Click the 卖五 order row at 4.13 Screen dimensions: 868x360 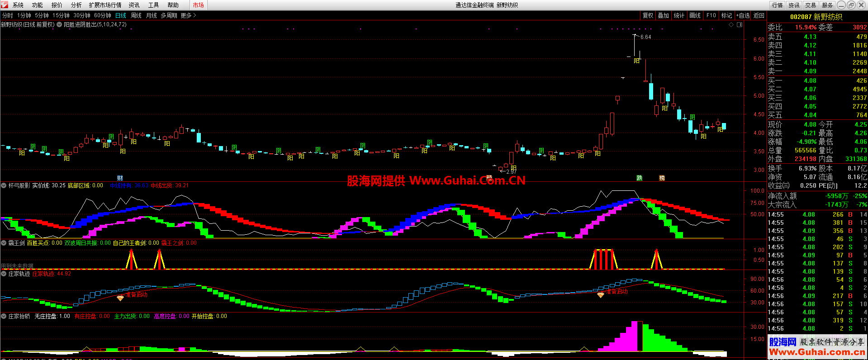pos(817,37)
